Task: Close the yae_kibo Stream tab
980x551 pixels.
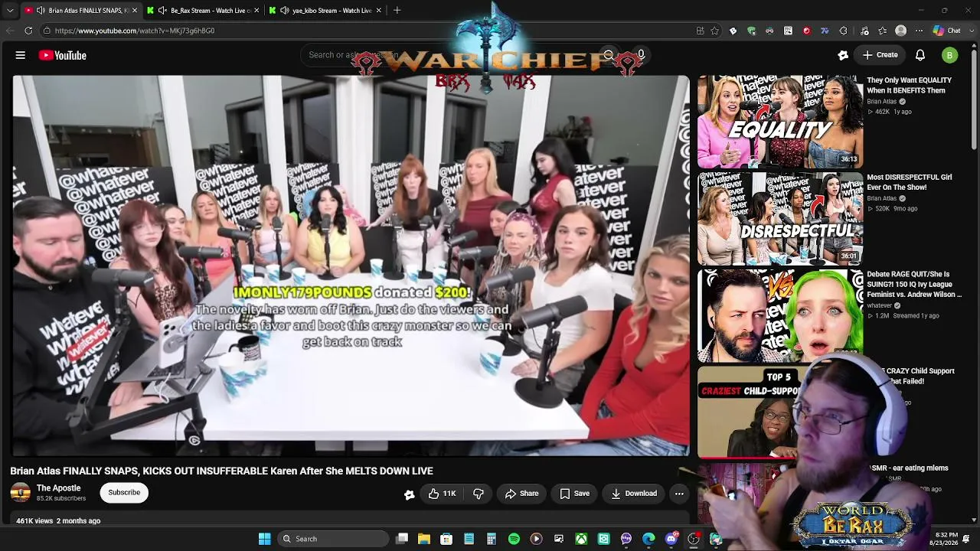Action: point(378,11)
